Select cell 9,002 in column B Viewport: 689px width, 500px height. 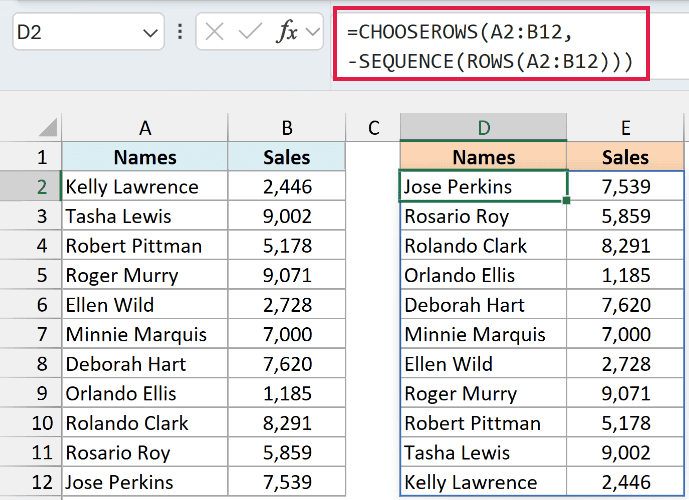coord(286,216)
